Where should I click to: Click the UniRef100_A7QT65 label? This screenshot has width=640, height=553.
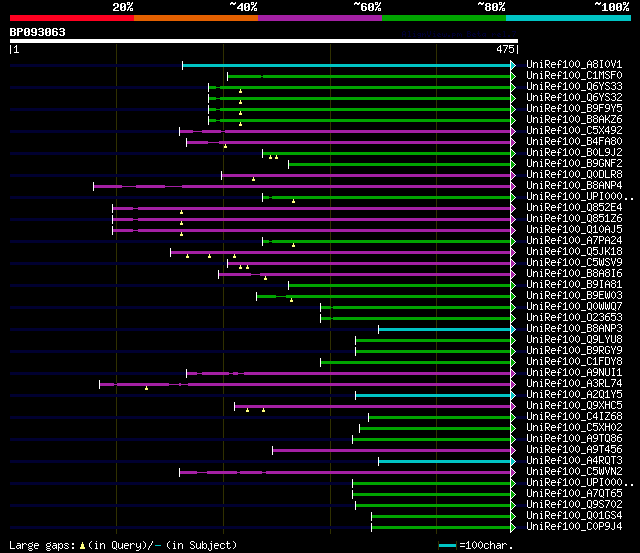pyautogui.click(x=574, y=494)
